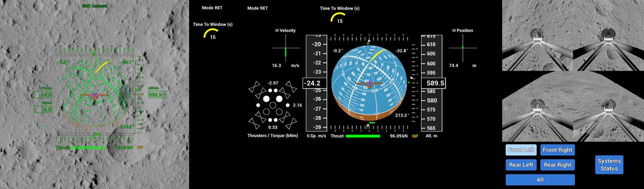
Task: Click the 610 mark on the altitude tape
Action: 431,45
